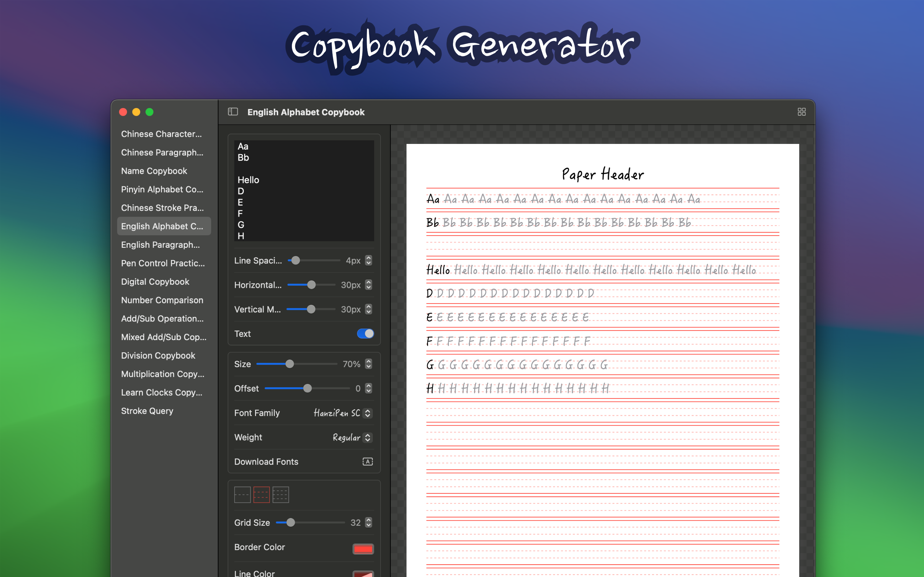Click the Offset stepper down arrow

(x=368, y=391)
